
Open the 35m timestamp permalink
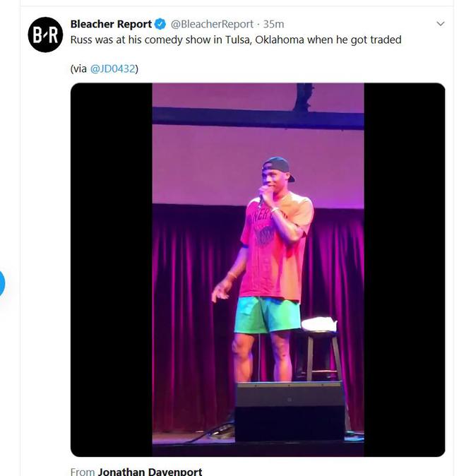tap(273, 24)
